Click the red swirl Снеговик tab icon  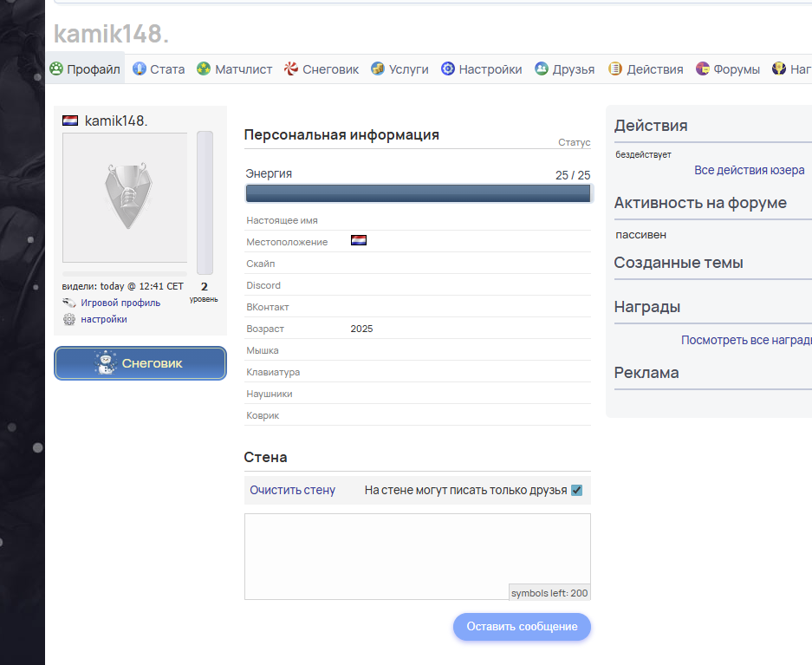(291, 68)
